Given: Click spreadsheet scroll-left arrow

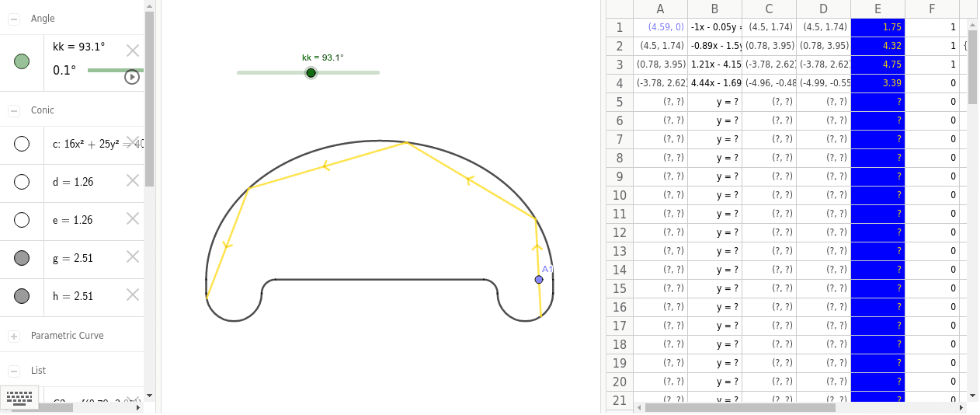Looking at the screenshot, I should click(x=639, y=407).
